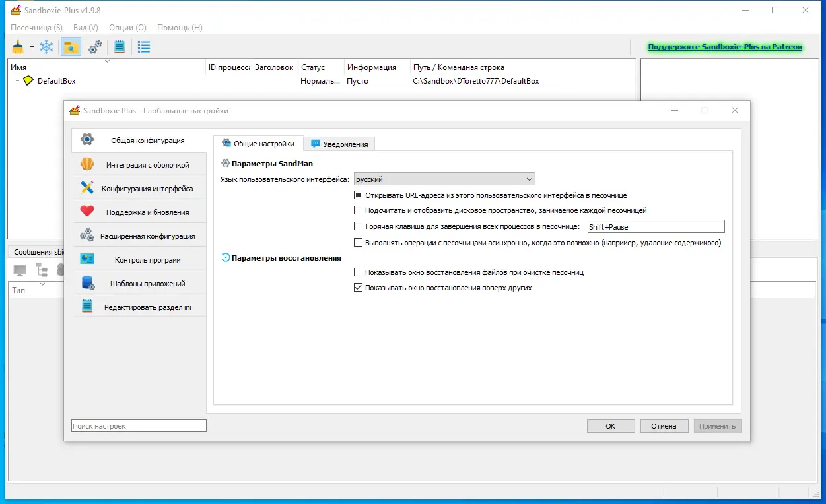The height and width of the screenshot is (504, 826).
Task: Uncheck show recovery window on top of others
Action: click(359, 288)
